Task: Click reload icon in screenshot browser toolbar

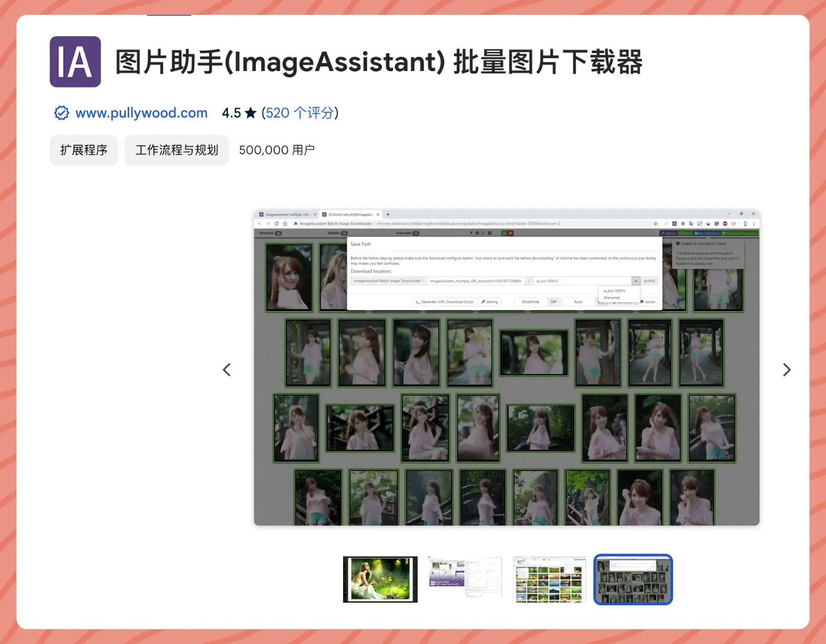Action: click(277, 224)
